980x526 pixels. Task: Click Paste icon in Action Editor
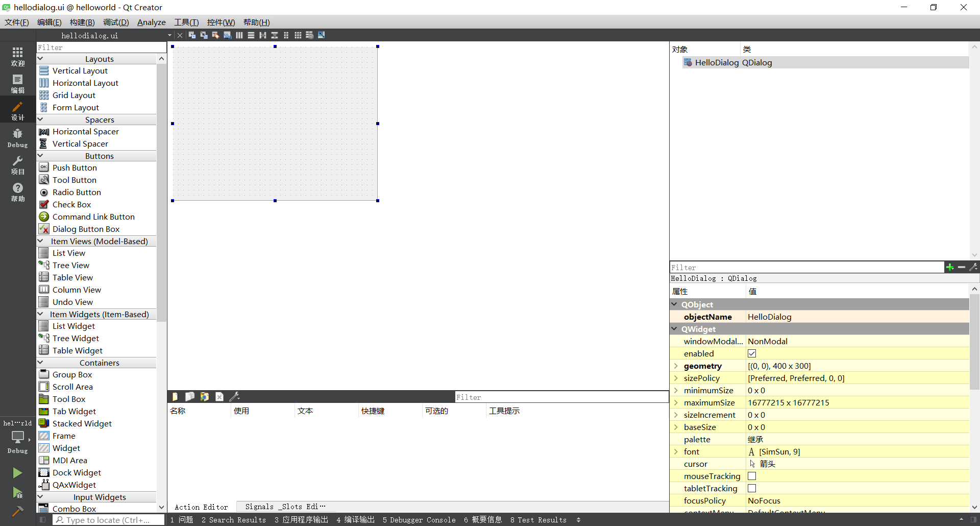[x=205, y=397]
